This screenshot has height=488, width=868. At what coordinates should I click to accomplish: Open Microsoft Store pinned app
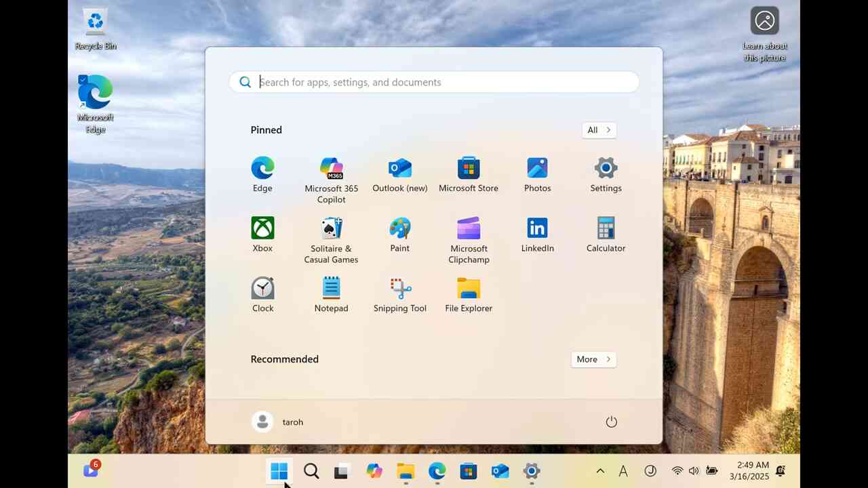pos(469,175)
